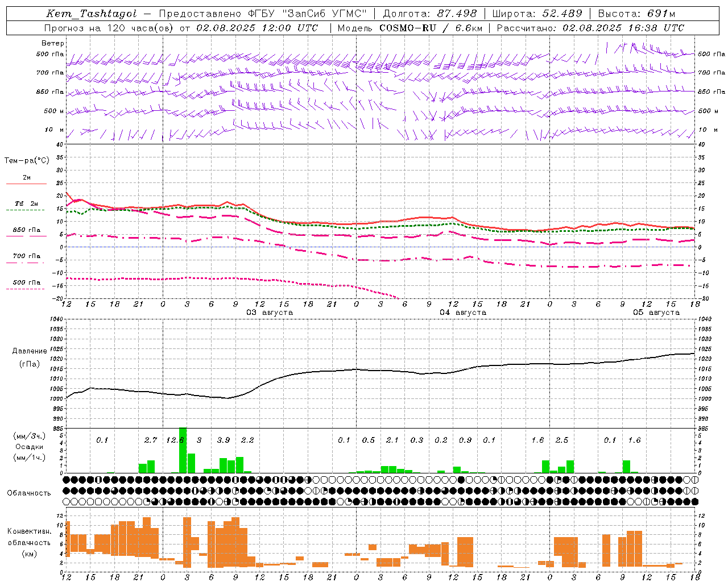Click the 04 августа date label
Image resolution: width=728 pixels, height=582 pixels.
(463, 313)
